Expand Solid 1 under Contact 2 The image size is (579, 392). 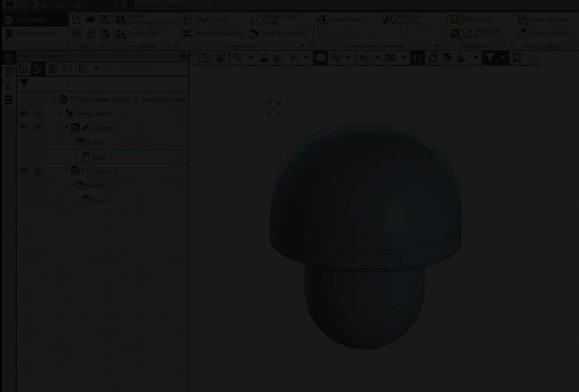coord(77,200)
